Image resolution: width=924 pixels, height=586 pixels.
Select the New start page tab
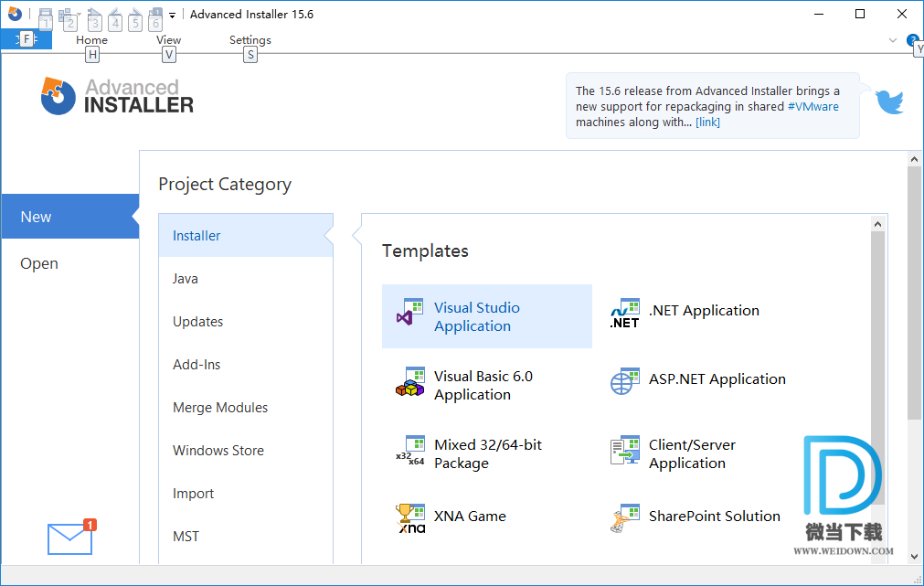click(70, 217)
